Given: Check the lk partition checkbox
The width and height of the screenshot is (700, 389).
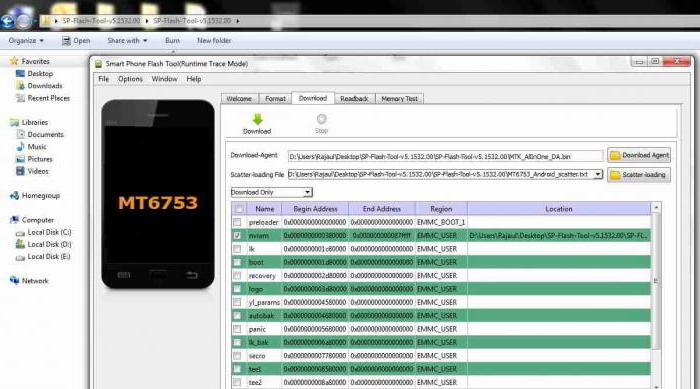Looking at the screenshot, I should [x=237, y=249].
